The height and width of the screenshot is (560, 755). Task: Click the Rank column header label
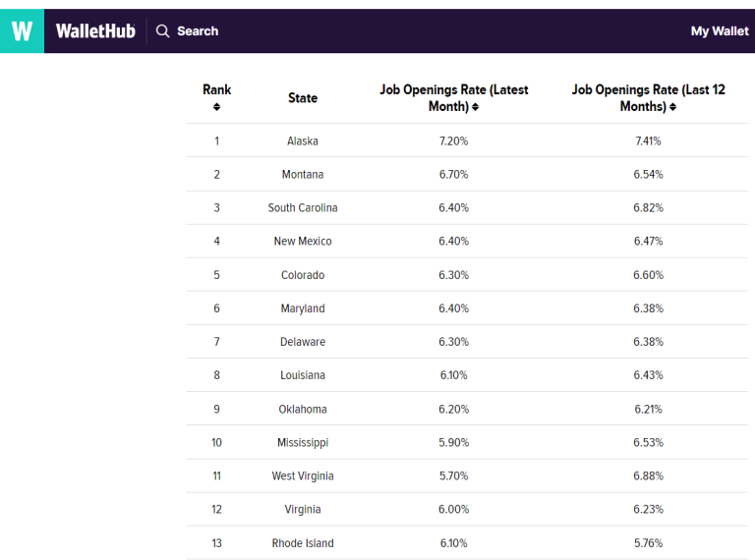tap(217, 89)
